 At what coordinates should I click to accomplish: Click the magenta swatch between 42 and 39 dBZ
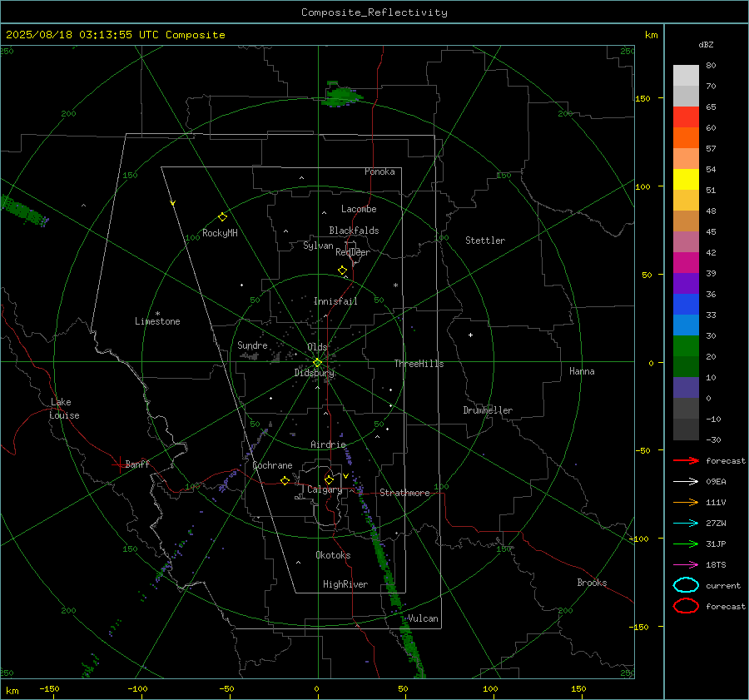(x=686, y=263)
